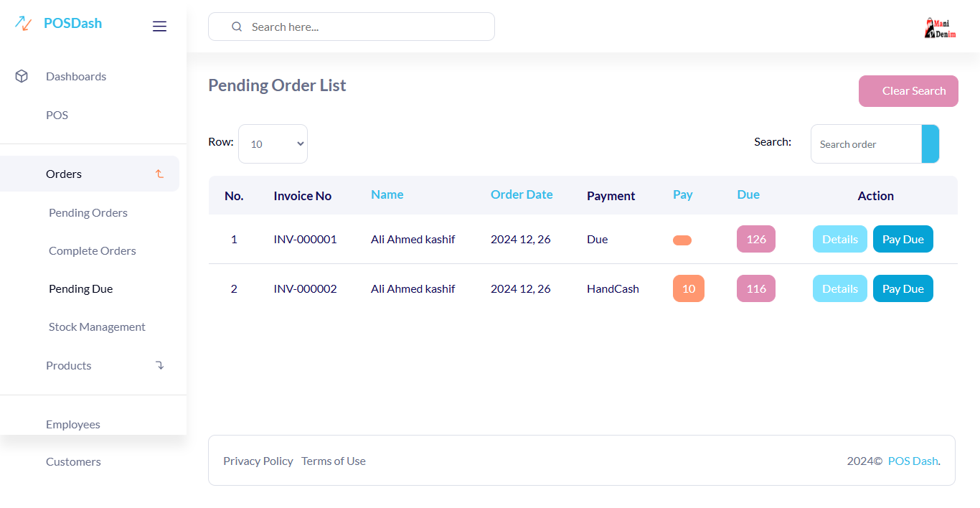Screen dimensions: 980x508
Task: Open the Row count dropdown
Action: tap(273, 144)
